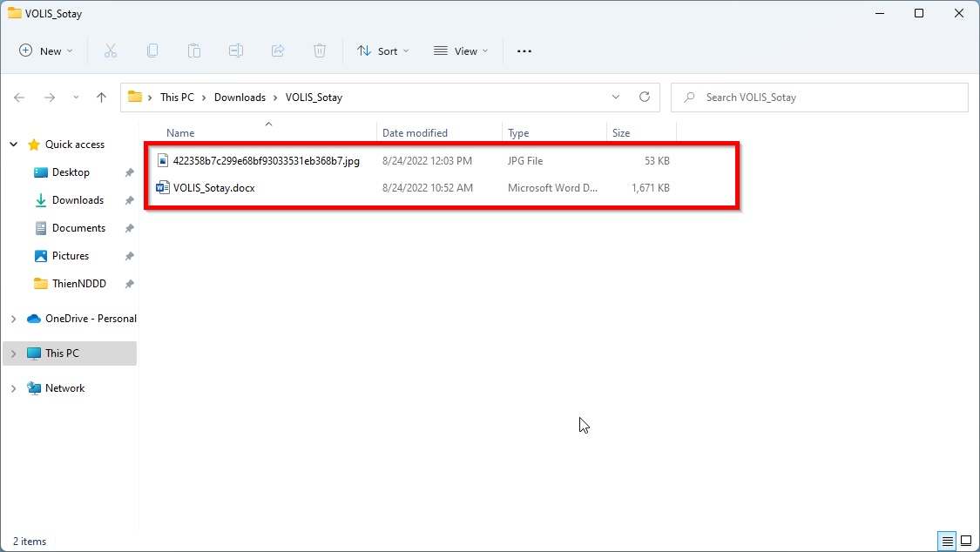This screenshot has height=552, width=980.
Task: Switch to Large icons view in status bar
Action: 966,541
